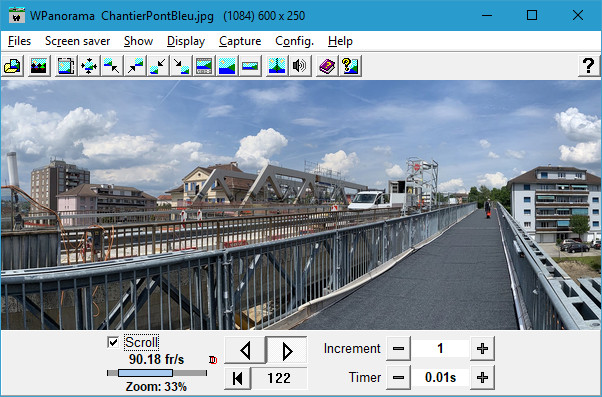Open the Help menu
Viewport: 602px width, 397px height.
tap(340, 41)
